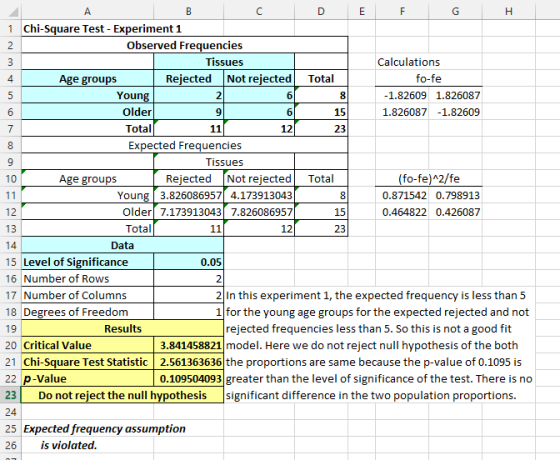Click Chi-Square Test Statistic value 2.561363636

coord(189,362)
